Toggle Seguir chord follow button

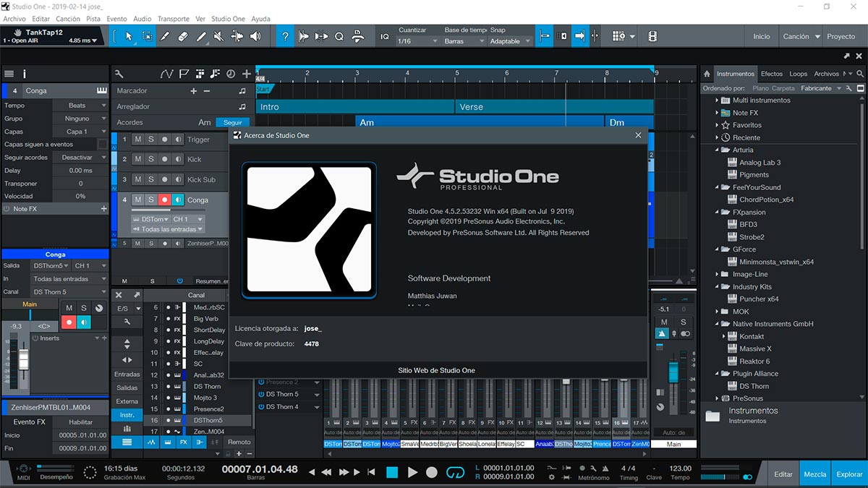point(233,122)
